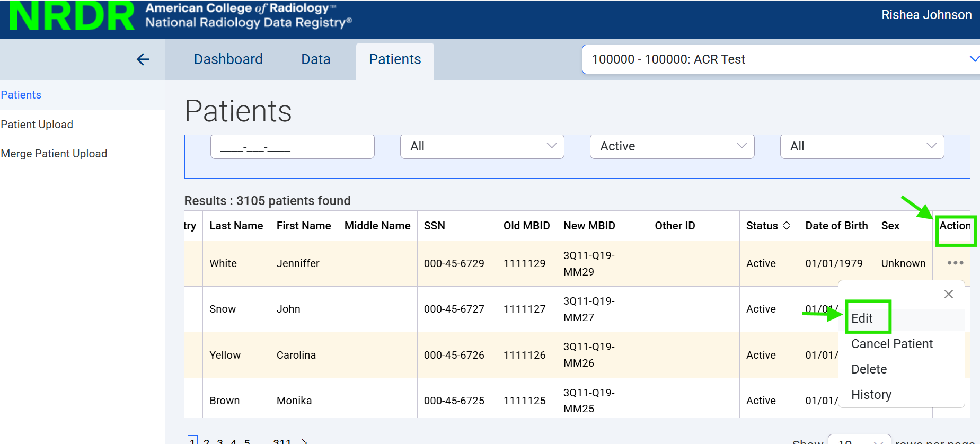Open the last All filter dropdown

[x=862, y=146]
